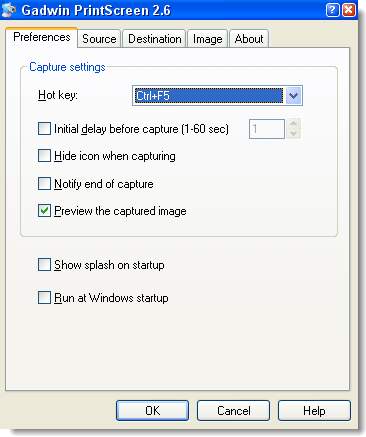
Task: Open the Hot key dropdown arrow
Action: [293, 96]
